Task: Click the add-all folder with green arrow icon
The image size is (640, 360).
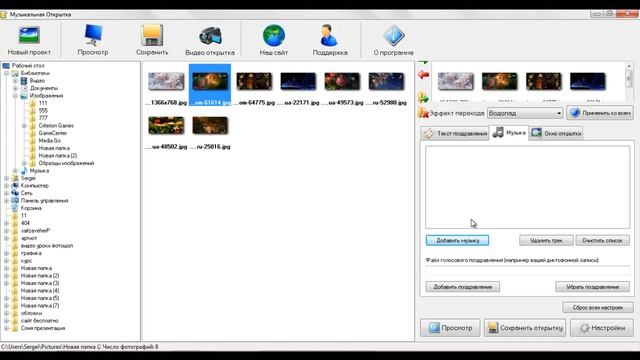Action: (423, 97)
